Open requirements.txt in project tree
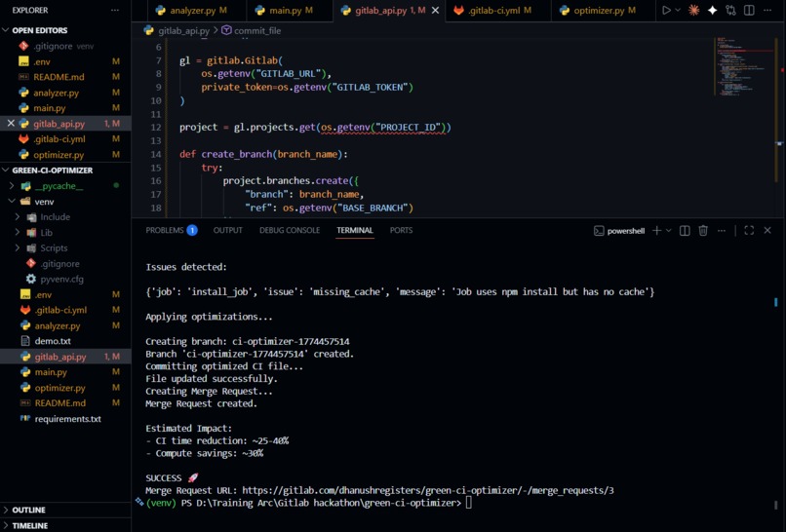The width and height of the screenshot is (786, 532). pos(67,419)
